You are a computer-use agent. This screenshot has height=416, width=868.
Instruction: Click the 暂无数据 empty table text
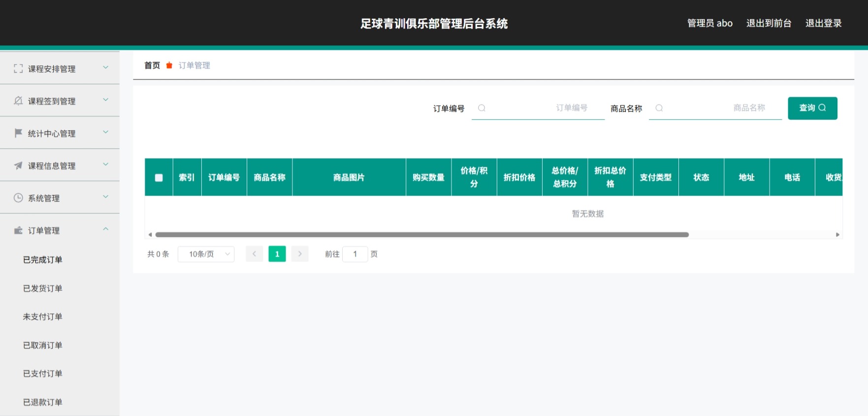click(588, 213)
